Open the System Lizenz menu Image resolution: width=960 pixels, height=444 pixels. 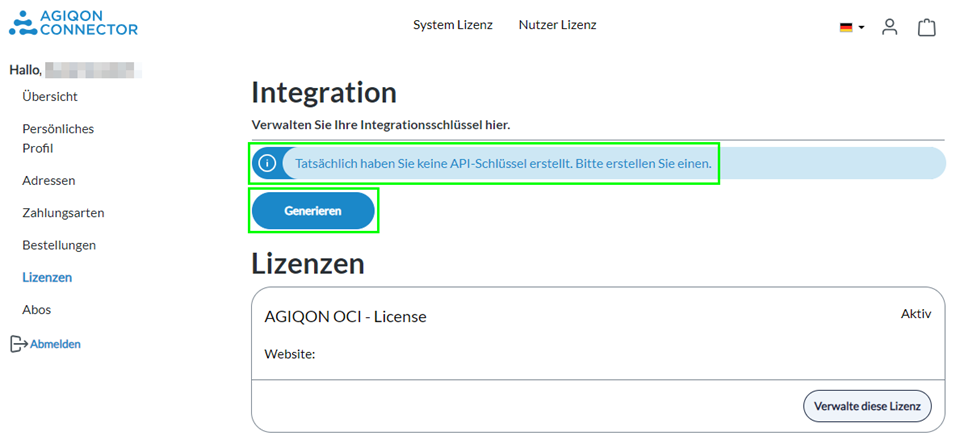pos(452,25)
